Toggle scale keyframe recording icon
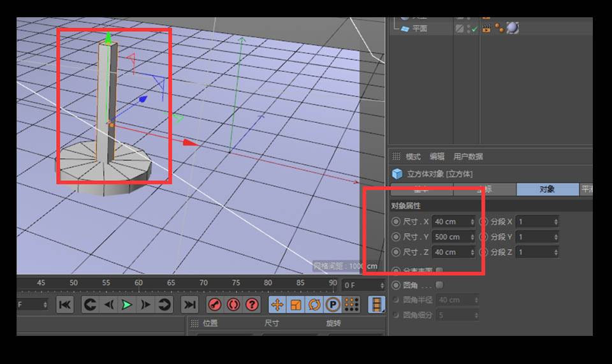The image size is (612, 364). (x=296, y=305)
